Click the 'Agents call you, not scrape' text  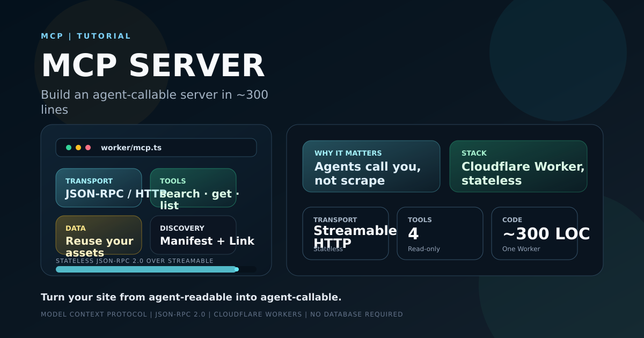point(368,173)
